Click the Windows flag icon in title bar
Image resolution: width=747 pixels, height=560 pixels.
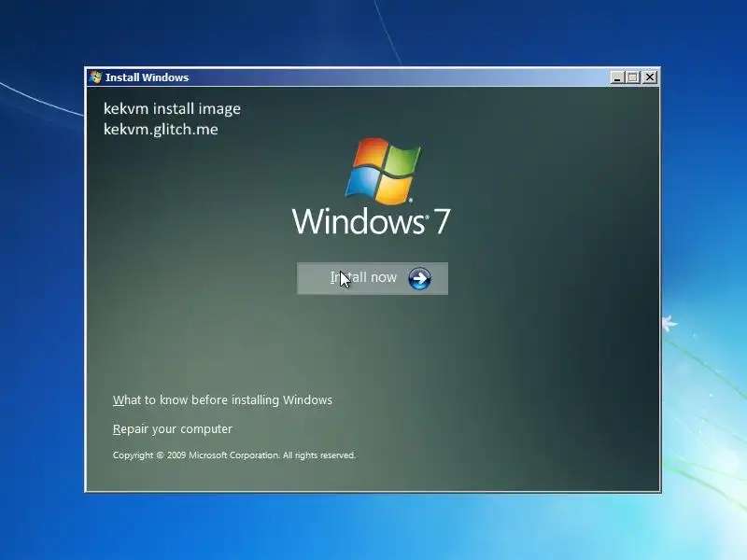coord(95,77)
